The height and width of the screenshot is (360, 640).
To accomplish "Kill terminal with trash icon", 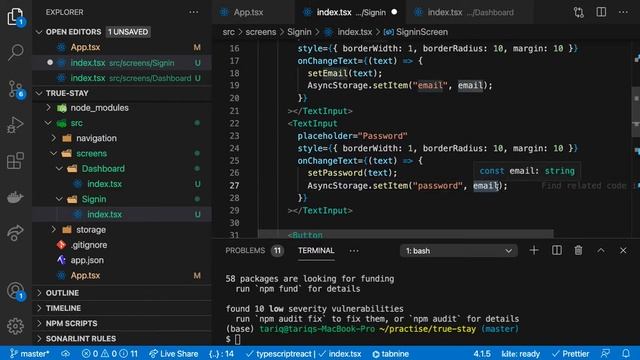I will point(578,250).
